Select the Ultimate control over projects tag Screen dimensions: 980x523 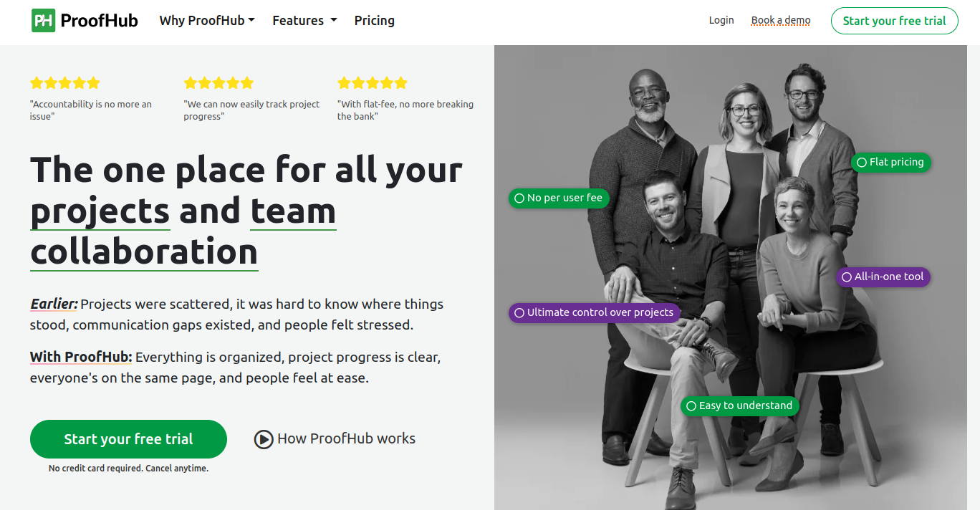click(594, 313)
